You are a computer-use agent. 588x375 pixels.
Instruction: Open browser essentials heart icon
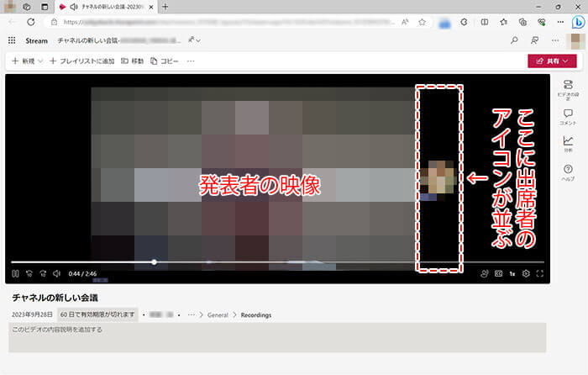[x=542, y=22]
